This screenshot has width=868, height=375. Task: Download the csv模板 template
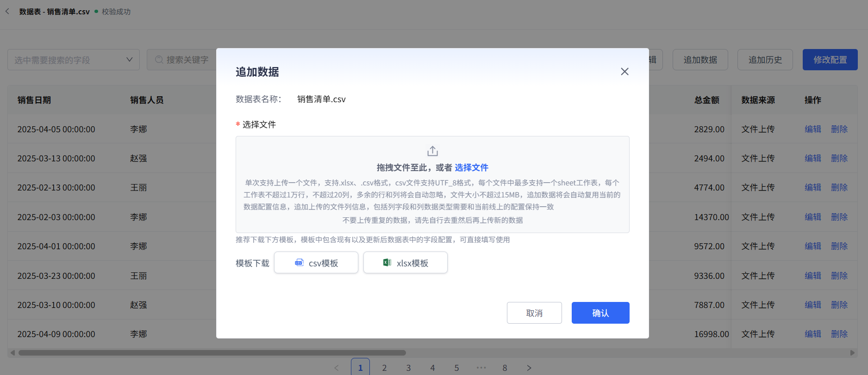click(x=316, y=263)
